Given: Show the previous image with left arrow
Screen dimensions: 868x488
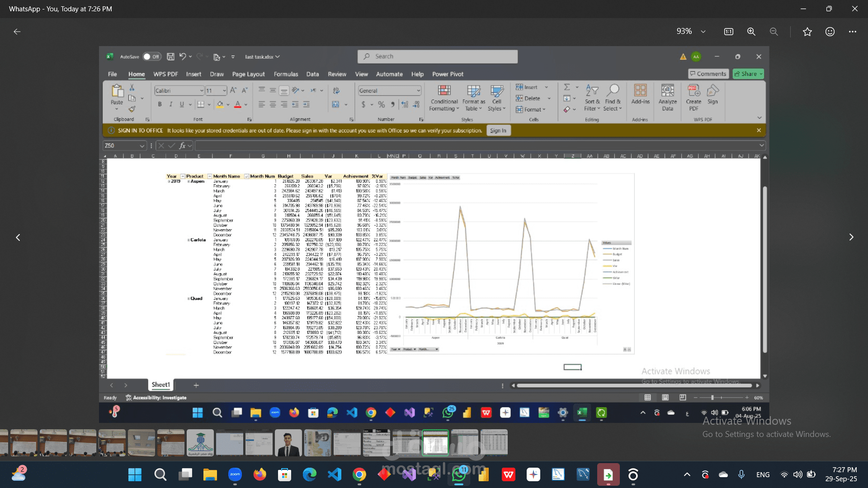Looking at the screenshot, I should (x=18, y=237).
